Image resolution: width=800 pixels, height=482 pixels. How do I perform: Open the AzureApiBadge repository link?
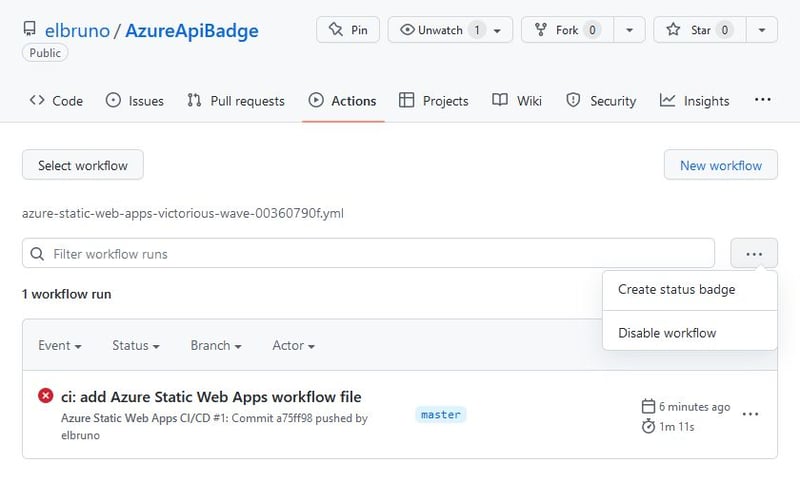192,31
